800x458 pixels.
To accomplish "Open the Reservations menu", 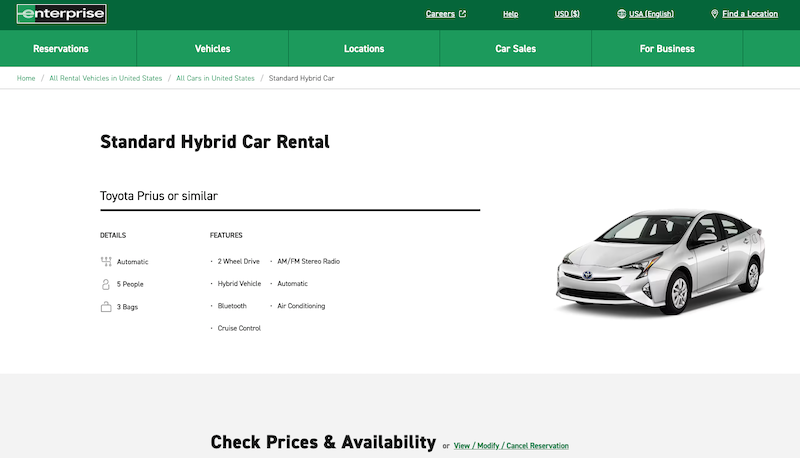I will tap(61, 48).
